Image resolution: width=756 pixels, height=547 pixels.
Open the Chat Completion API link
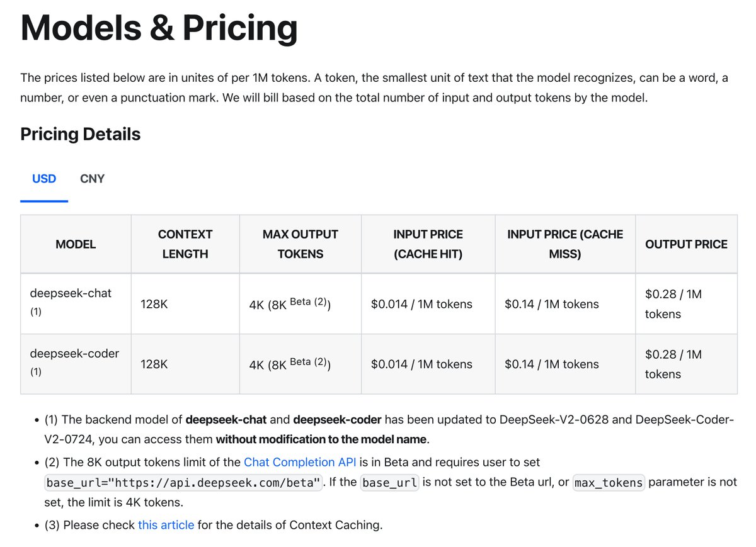point(300,463)
